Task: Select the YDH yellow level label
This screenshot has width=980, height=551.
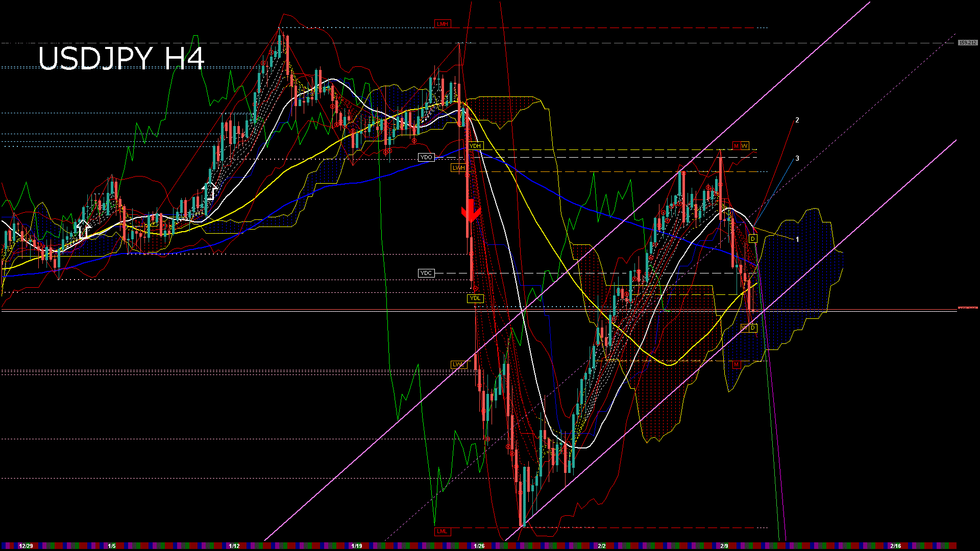Action: (x=475, y=146)
